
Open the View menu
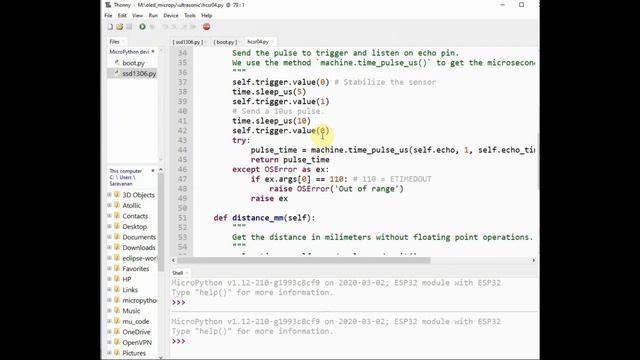point(137,16)
